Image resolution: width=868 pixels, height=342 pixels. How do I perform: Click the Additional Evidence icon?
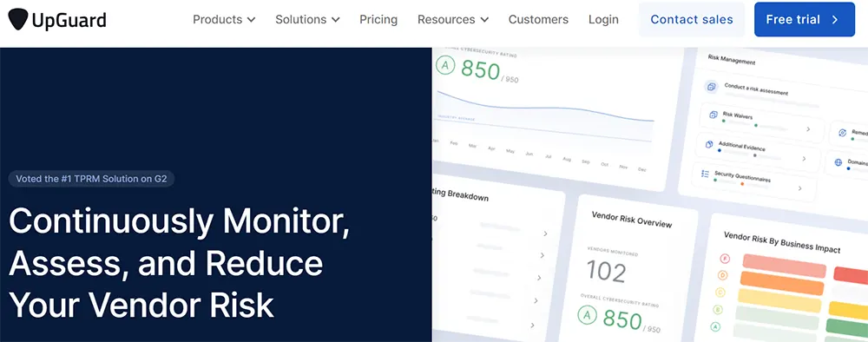[x=709, y=144]
